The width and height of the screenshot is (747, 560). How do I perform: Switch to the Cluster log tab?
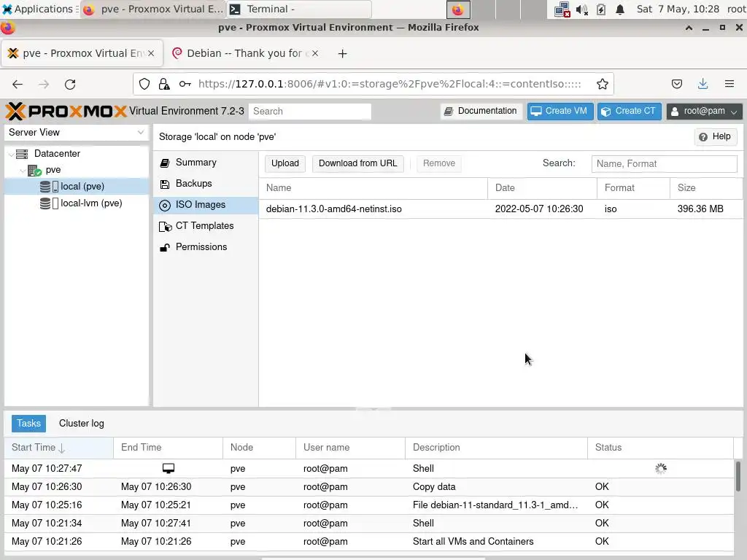point(82,424)
